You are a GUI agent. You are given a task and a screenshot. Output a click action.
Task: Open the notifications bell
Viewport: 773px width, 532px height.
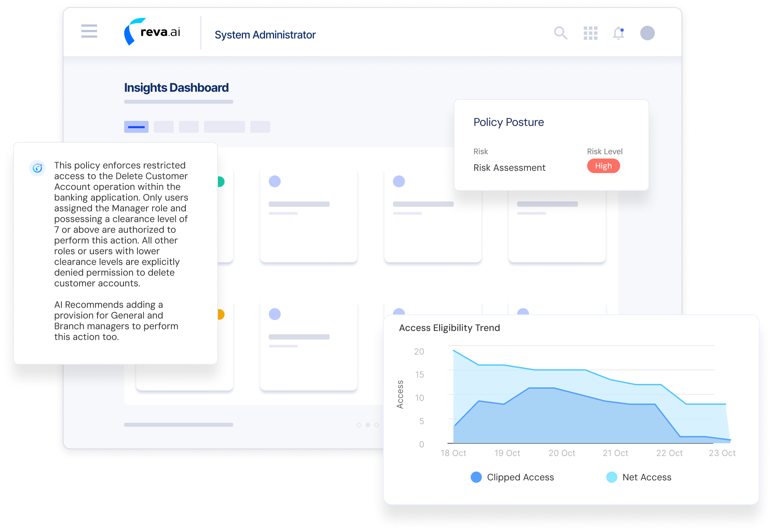(x=618, y=33)
